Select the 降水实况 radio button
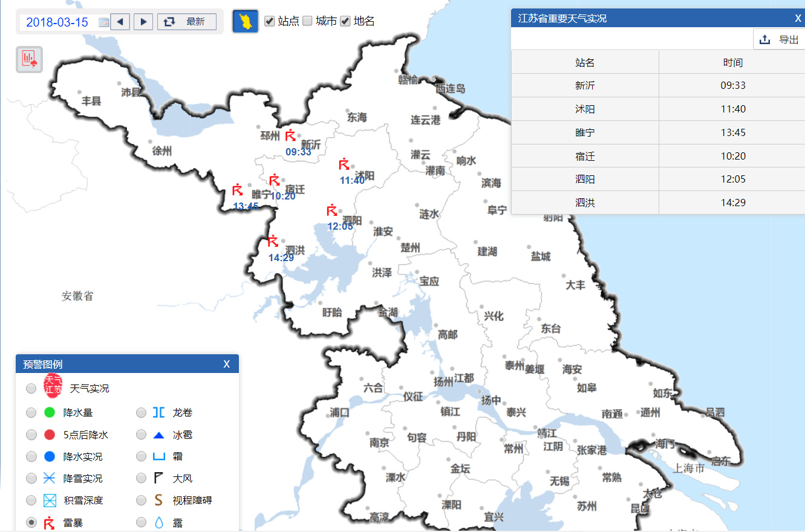The width and height of the screenshot is (805, 532). (x=31, y=456)
